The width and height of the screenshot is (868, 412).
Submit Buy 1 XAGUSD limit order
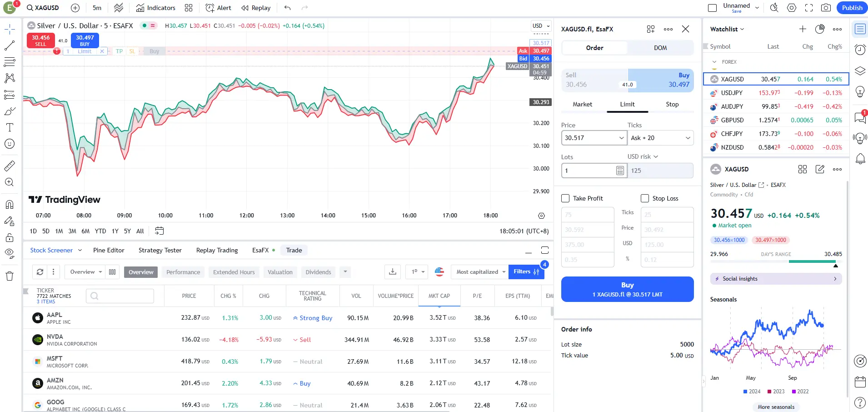627,289
